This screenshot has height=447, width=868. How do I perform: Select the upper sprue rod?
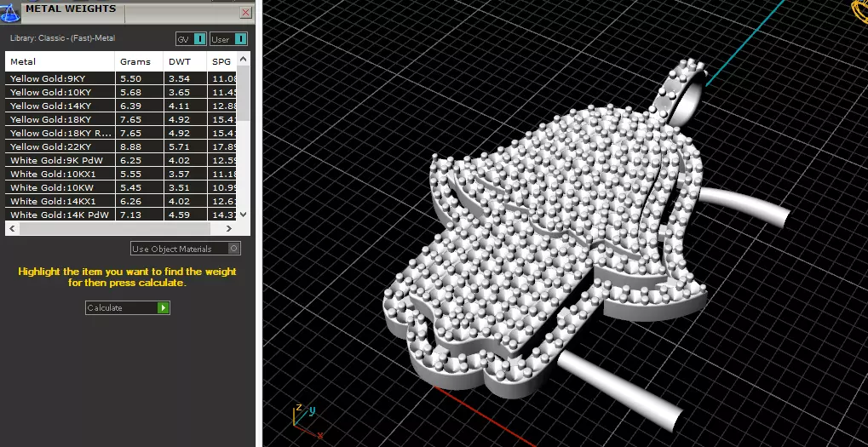(x=744, y=208)
